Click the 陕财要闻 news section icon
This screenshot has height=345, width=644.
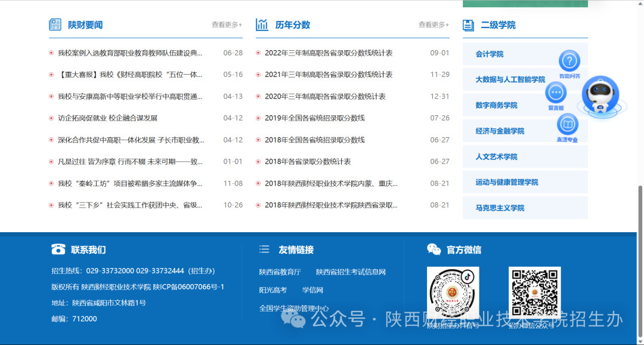pyautogui.click(x=55, y=24)
